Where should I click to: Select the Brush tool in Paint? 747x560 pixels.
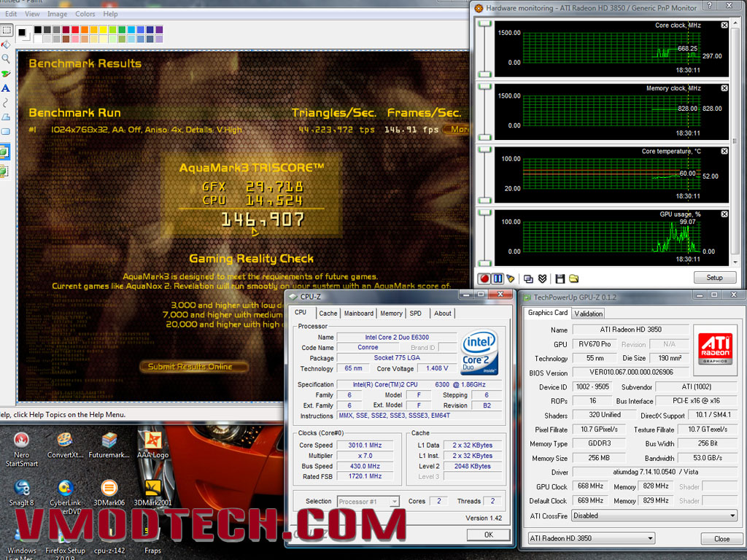coord(6,74)
